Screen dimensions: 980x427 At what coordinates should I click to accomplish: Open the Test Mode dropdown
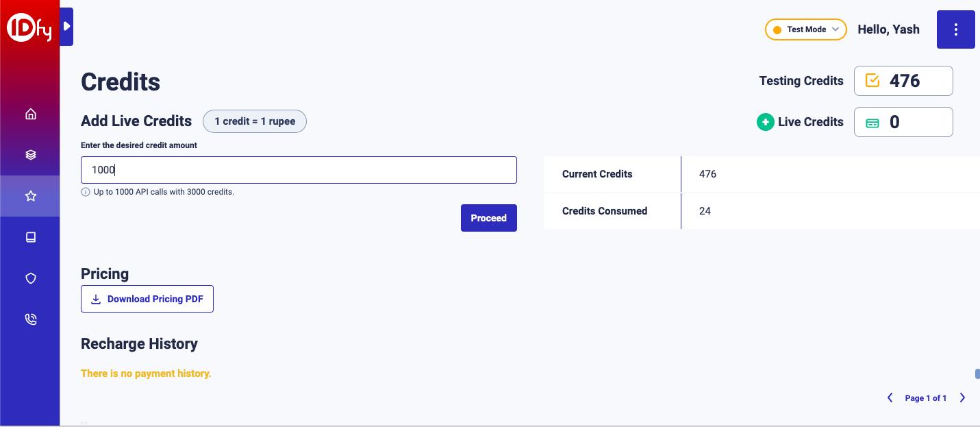point(806,29)
